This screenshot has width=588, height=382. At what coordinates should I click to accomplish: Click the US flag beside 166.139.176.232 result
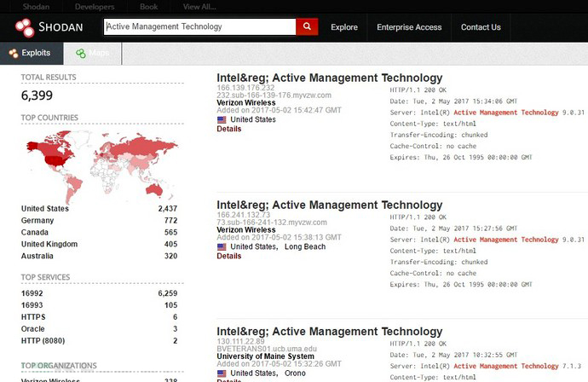pyautogui.click(x=222, y=119)
